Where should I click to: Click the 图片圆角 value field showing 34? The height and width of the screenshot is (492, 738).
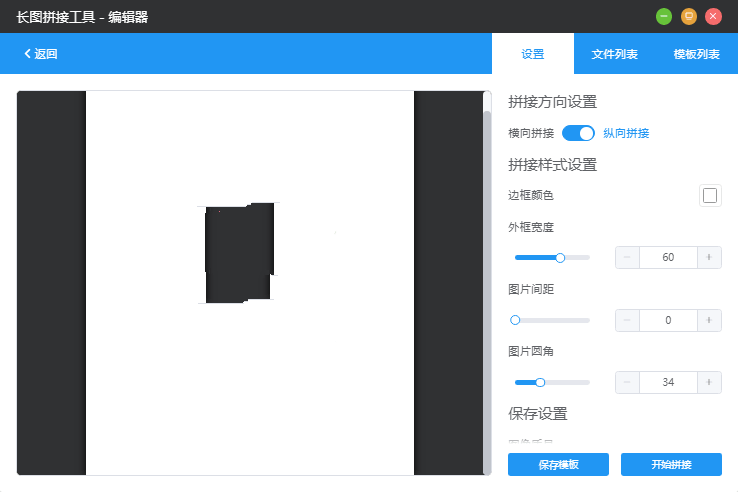668,382
